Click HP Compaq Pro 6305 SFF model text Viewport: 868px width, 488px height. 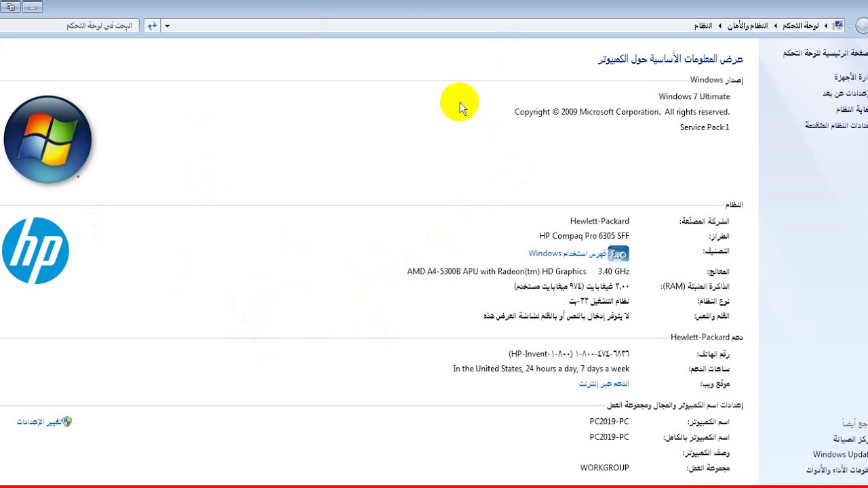584,237
